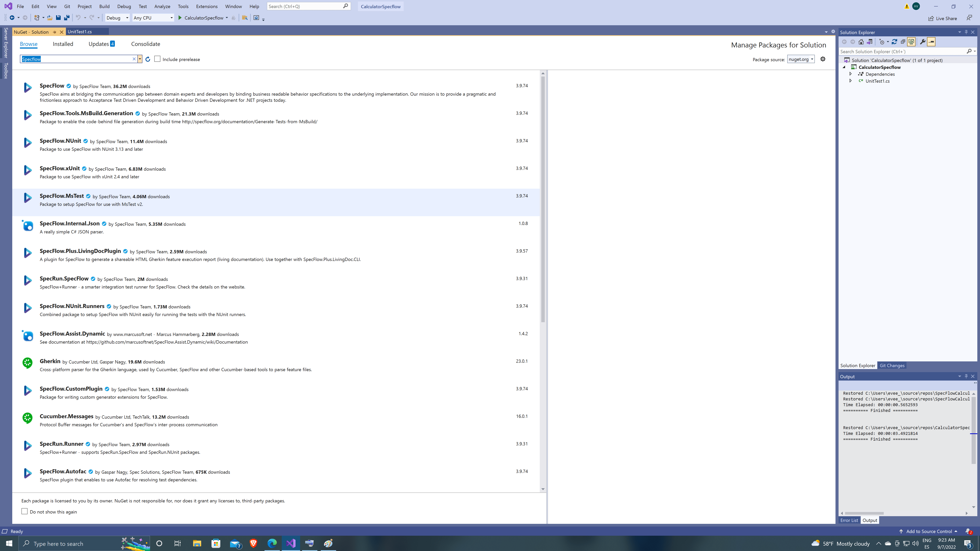
Task: Open the nuget.org package source dropdown
Action: pos(801,59)
